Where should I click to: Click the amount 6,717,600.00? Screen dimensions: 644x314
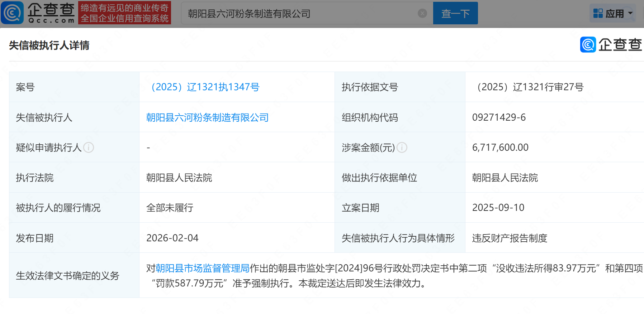(500, 148)
